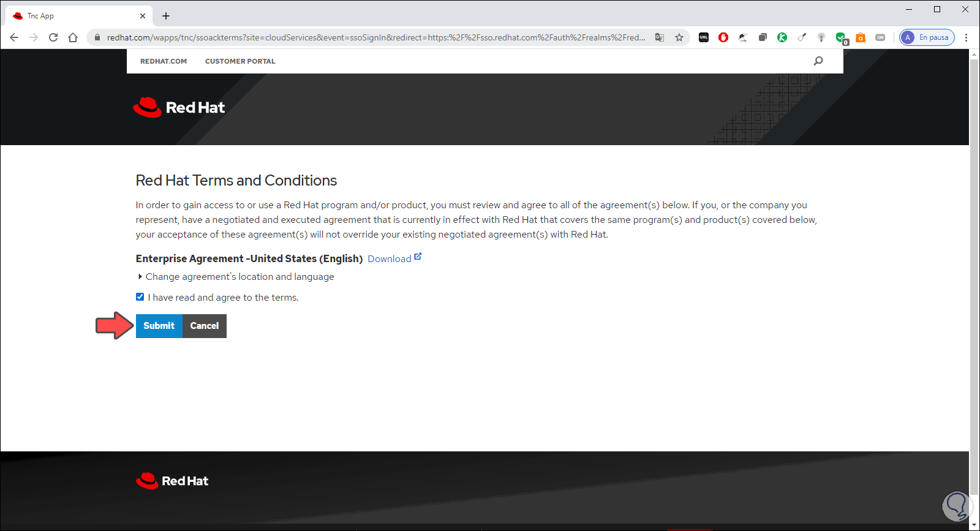Open the green shield extension with counter
This screenshot has width=980, height=531.
842,39
